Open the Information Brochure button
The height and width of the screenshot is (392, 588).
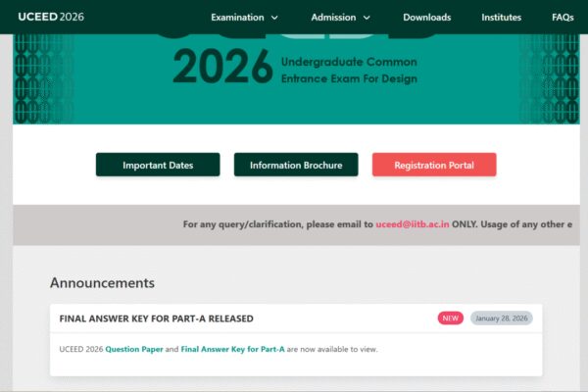pyautogui.click(x=296, y=165)
